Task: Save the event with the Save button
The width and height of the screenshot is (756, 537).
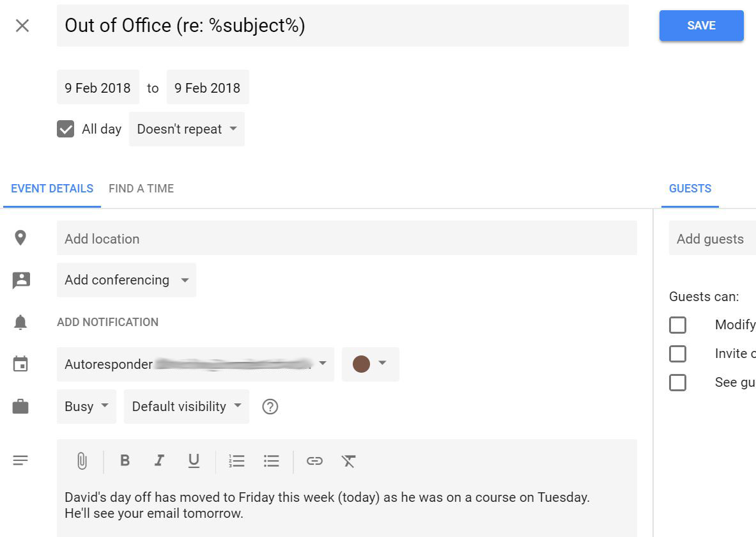Action: point(702,26)
